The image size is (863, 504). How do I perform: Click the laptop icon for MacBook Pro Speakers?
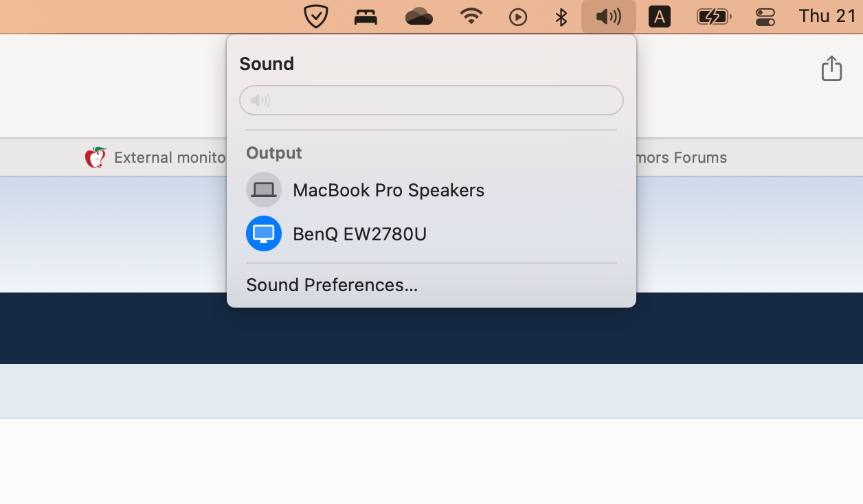264,190
